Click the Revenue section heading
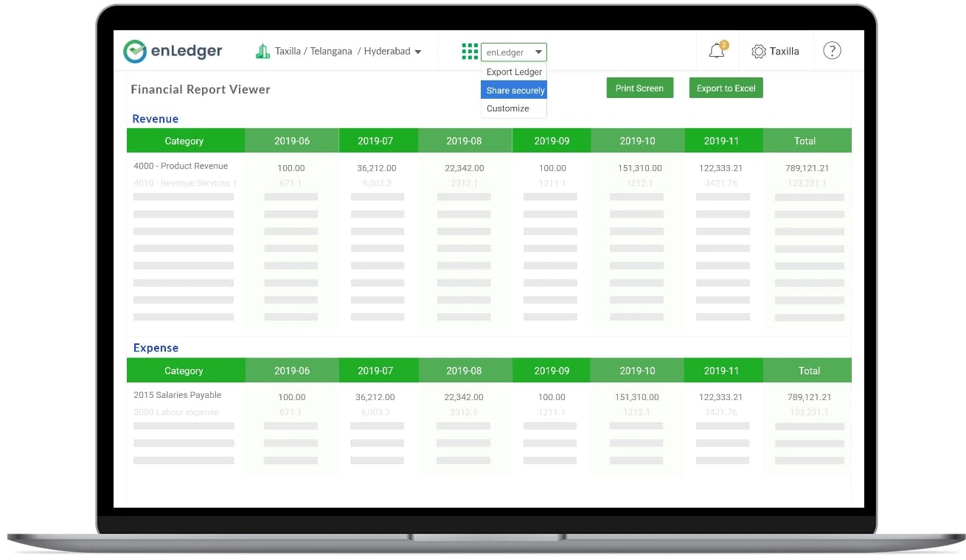Image resolution: width=966 pixels, height=560 pixels. (x=155, y=119)
